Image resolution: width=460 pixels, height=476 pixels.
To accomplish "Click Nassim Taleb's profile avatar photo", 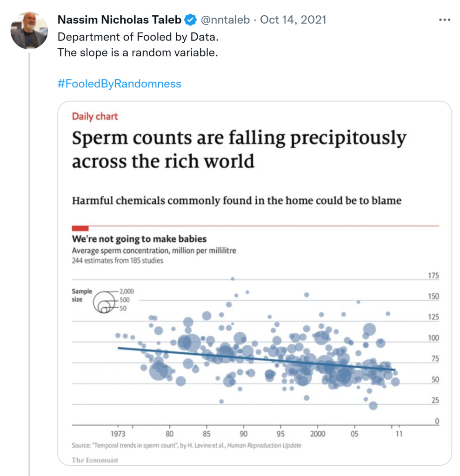I will click(29, 31).
